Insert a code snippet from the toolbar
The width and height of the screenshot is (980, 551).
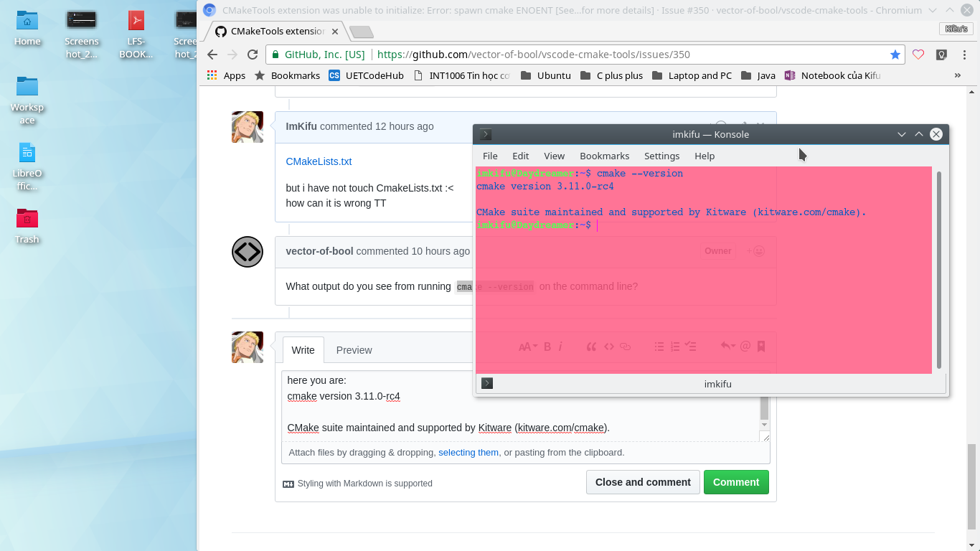click(x=608, y=346)
